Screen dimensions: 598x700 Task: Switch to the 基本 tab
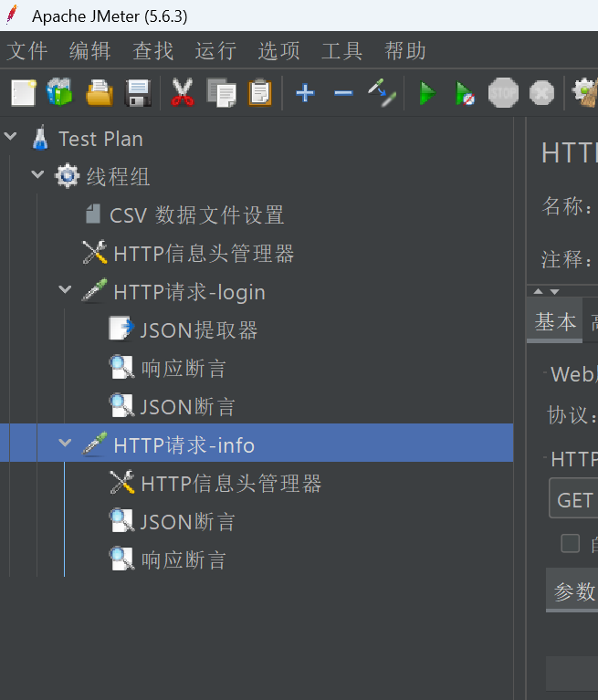click(x=555, y=321)
